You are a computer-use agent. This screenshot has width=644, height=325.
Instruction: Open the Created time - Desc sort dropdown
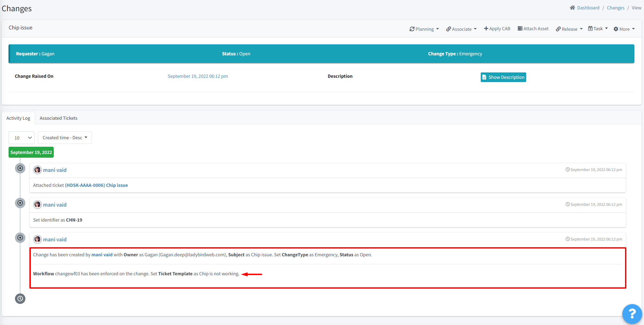point(65,137)
